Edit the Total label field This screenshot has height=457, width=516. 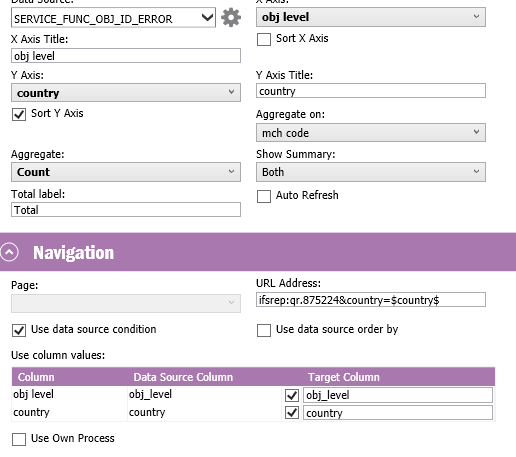pos(126,210)
